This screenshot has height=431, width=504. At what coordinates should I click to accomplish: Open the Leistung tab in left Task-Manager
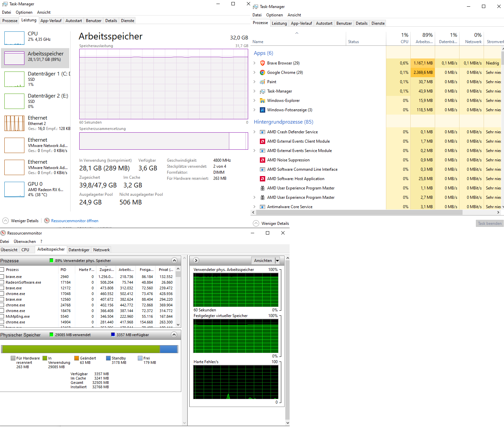[x=29, y=20]
